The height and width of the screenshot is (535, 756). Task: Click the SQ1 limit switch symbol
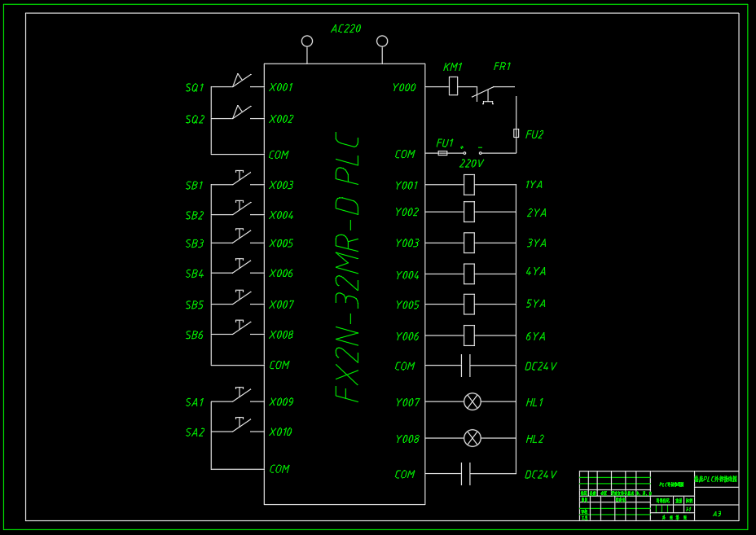tap(242, 81)
